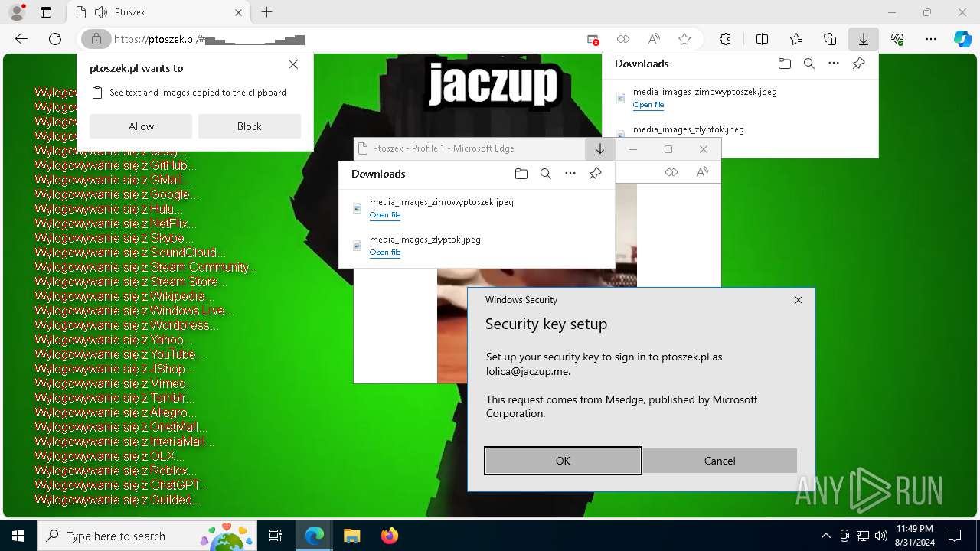Confirm Security key setup with OK
The image size is (980, 551).
click(563, 461)
